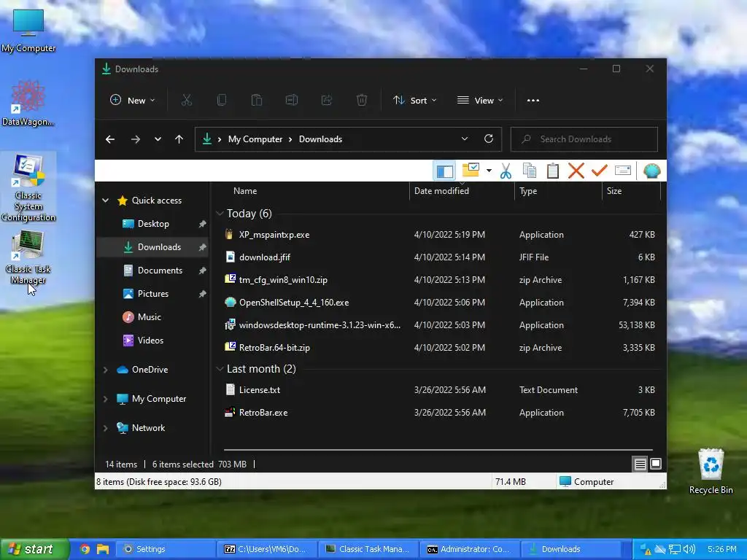This screenshot has height=560, width=747.
Task: Open the file explorer quick launch icon
Action: (x=103, y=549)
